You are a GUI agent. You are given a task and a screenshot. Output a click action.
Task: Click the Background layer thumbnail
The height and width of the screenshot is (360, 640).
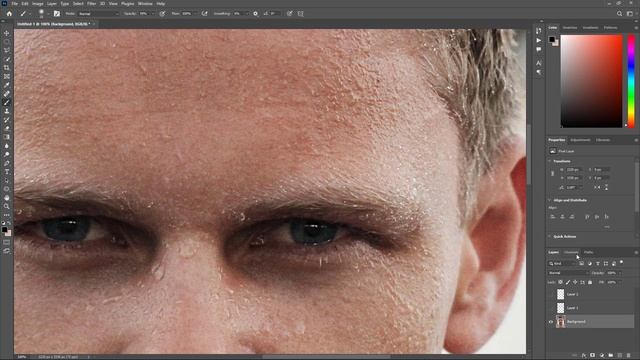pos(561,322)
